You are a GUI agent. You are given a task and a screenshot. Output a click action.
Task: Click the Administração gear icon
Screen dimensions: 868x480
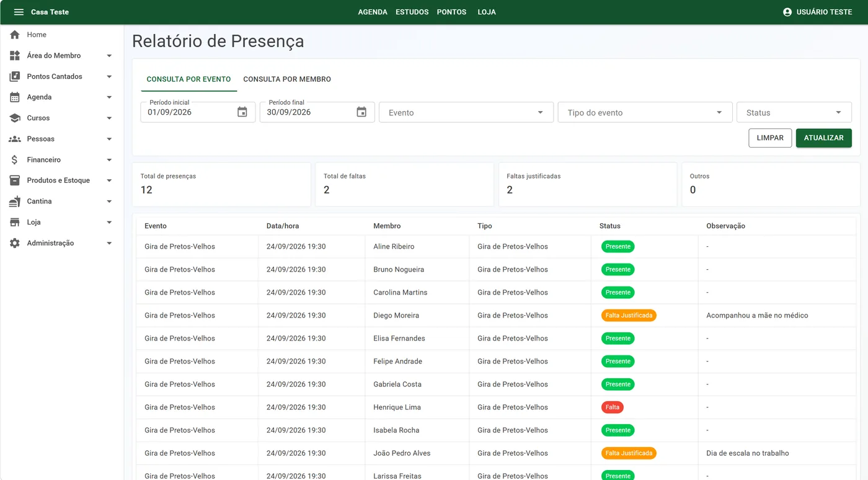pos(15,243)
